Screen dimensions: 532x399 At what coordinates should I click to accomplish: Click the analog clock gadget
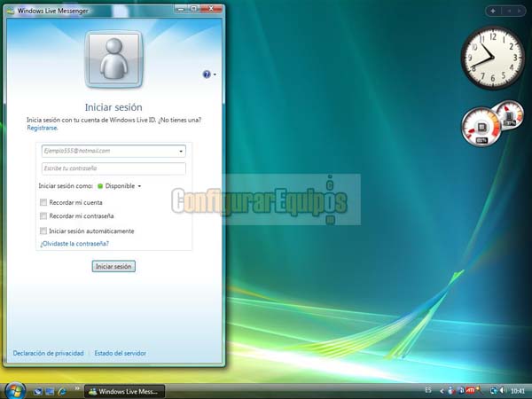(x=493, y=58)
